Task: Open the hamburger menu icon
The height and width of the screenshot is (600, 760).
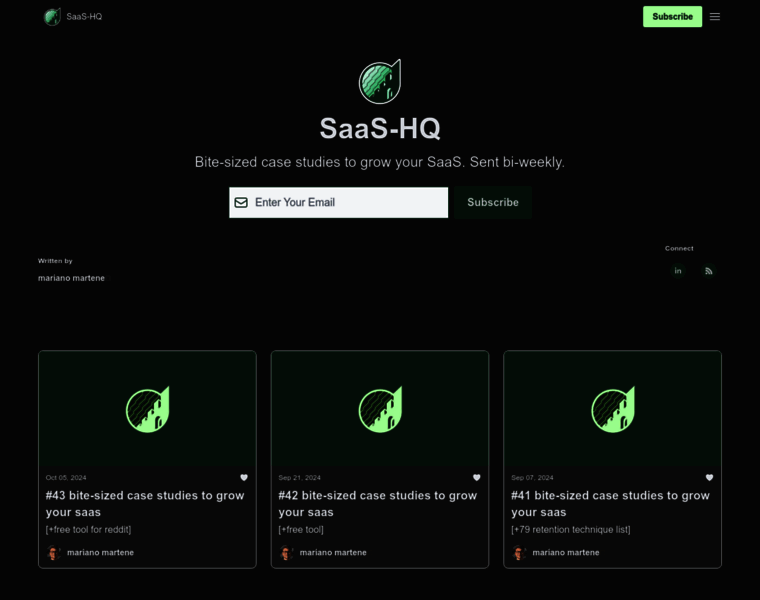Action: click(714, 17)
